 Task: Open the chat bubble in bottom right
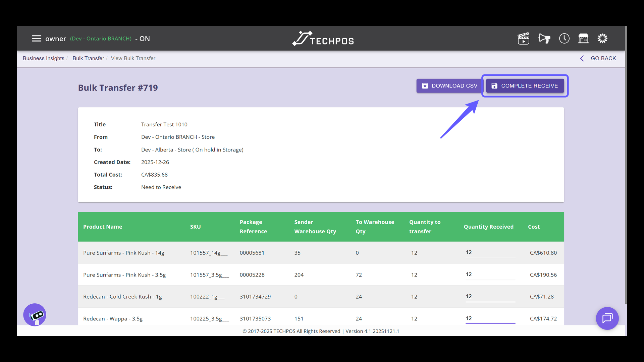point(607,318)
